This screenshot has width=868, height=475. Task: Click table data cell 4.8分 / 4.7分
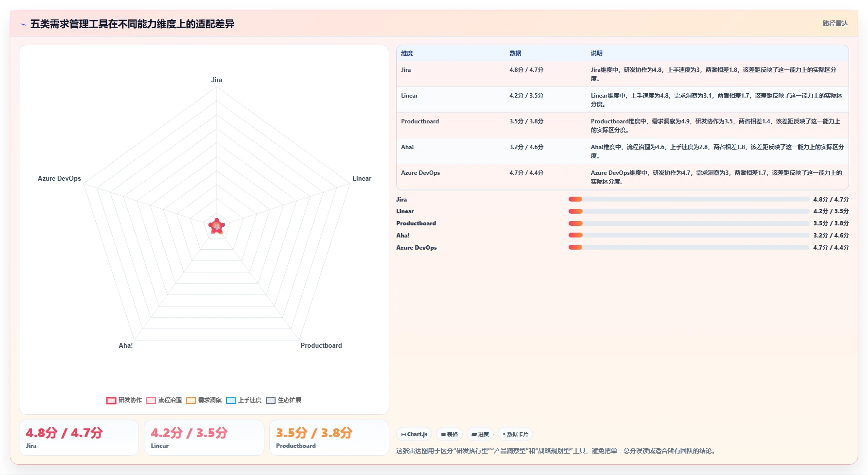pos(526,70)
